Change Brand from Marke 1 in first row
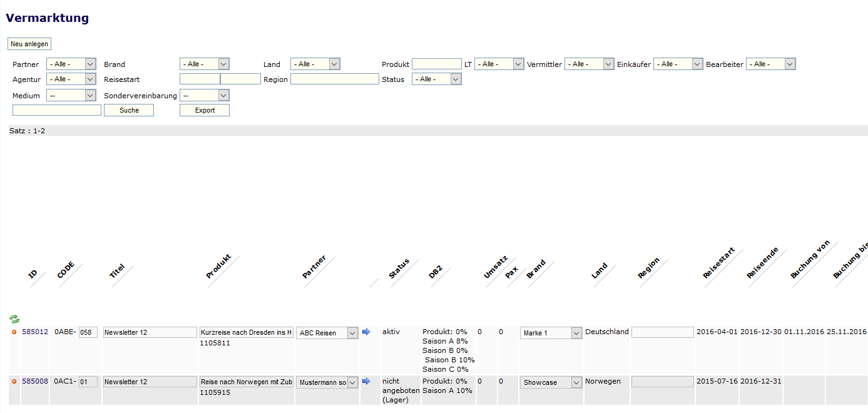Viewport: 868px width, 413px height. pos(551,333)
